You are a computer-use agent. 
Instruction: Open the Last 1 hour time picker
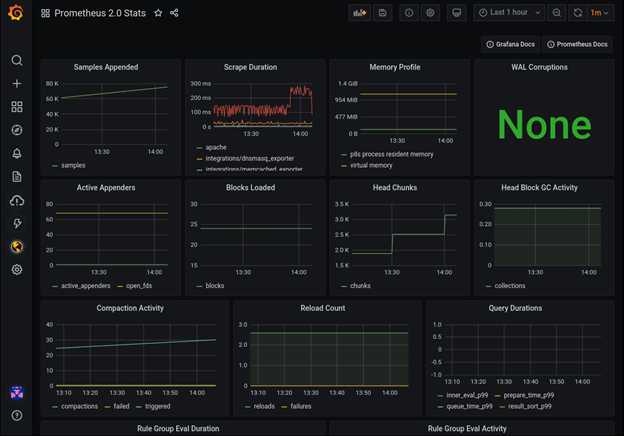509,13
